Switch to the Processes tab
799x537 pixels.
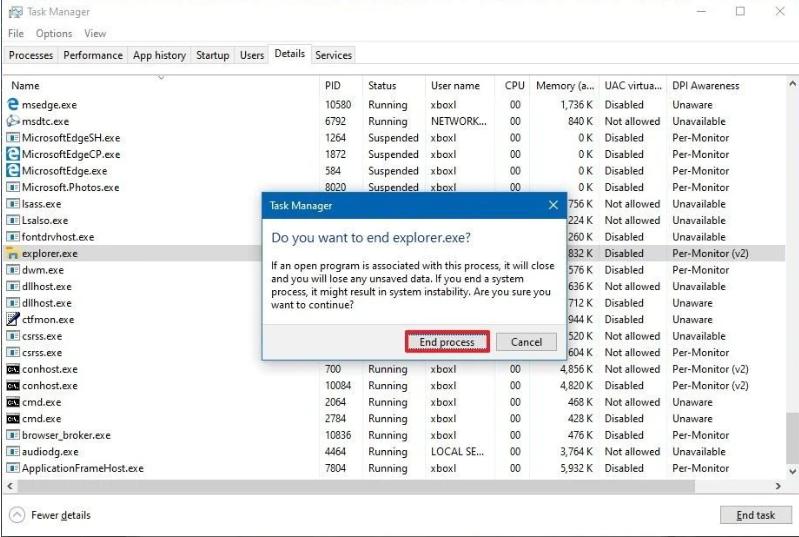(x=31, y=55)
